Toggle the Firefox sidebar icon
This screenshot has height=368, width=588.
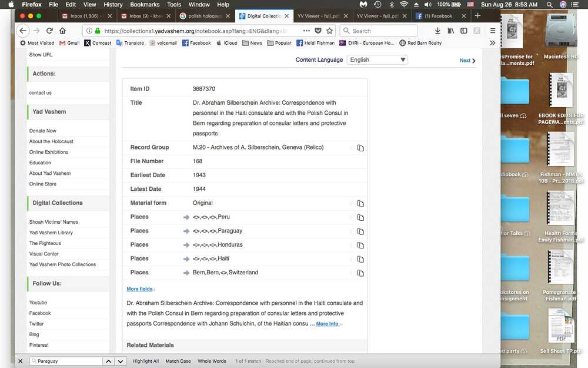[x=464, y=31]
